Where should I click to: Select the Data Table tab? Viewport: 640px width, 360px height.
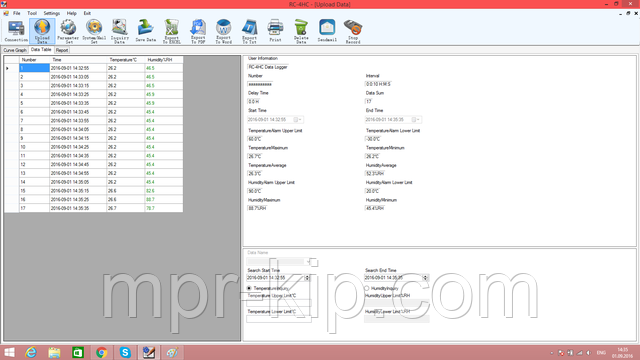(x=41, y=50)
